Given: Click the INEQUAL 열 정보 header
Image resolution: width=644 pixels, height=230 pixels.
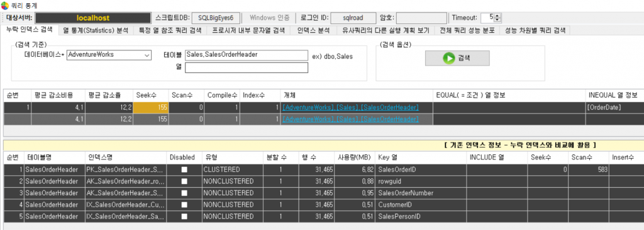Looking at the screenshot, I should (614, 95).
